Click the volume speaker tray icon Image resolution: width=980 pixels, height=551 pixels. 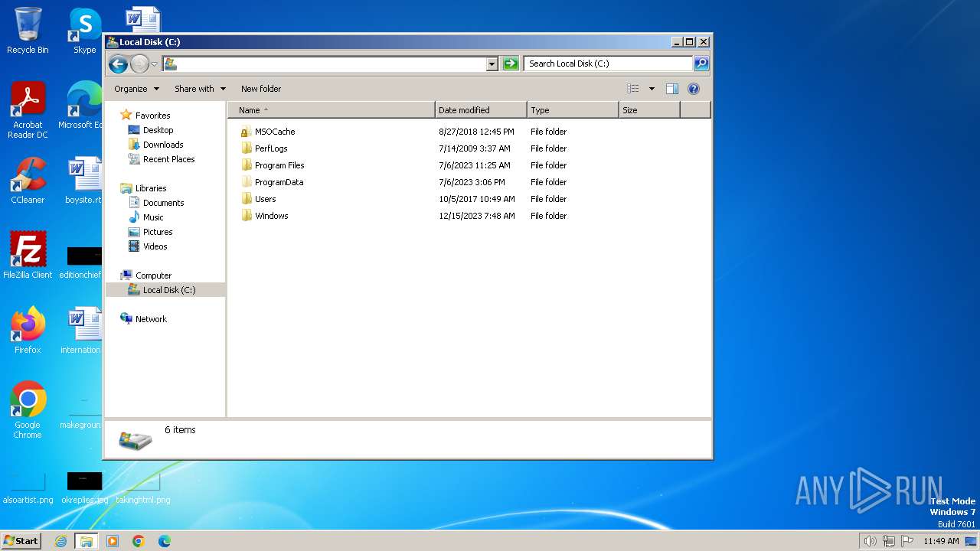[x=870, y=541]
